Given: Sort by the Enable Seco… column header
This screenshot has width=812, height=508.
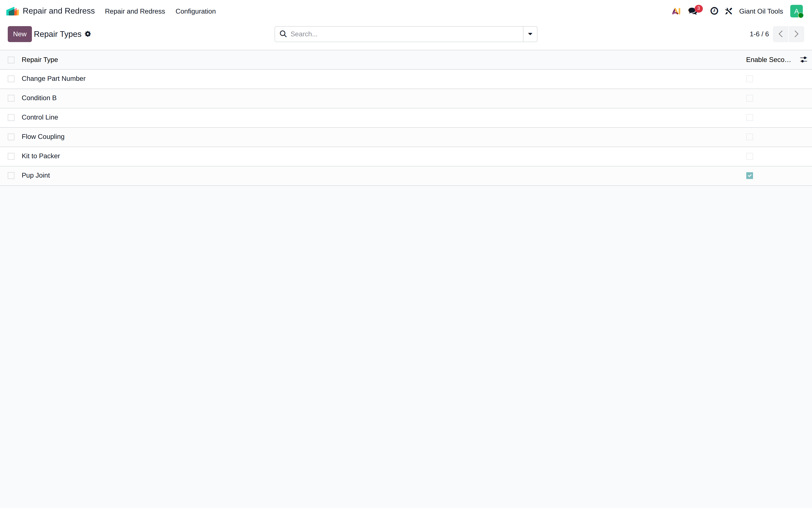Looking at the screenshot, I should tap(768, 60).
